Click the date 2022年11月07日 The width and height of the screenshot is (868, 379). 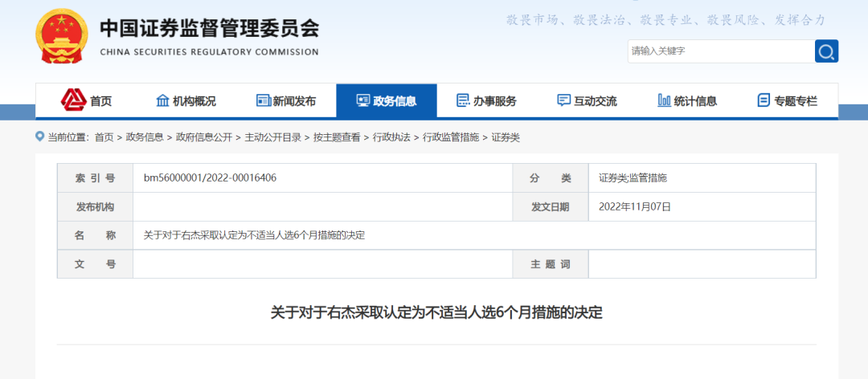pyautogui.click(x=635, y=207)
